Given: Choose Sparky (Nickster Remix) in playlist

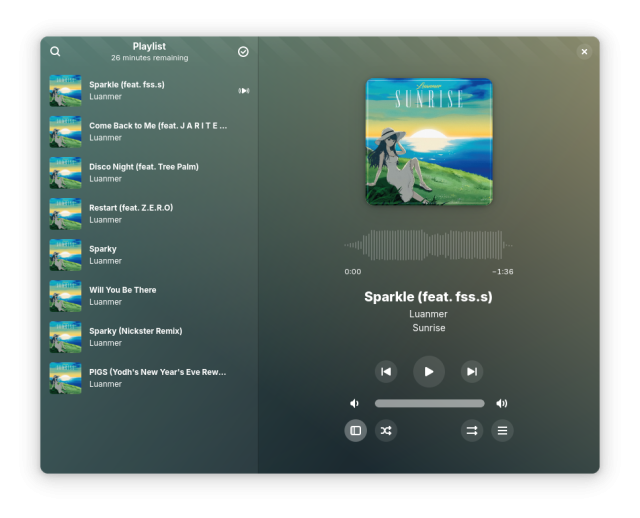Looking at the screenshot, I should [x=135, y=336].
